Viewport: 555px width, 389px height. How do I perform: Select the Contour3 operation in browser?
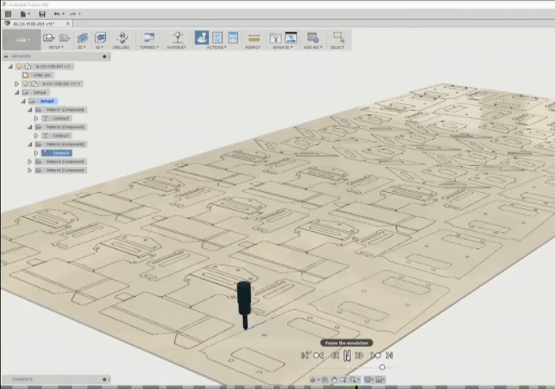pyautogui.click(x=57, y=136)
